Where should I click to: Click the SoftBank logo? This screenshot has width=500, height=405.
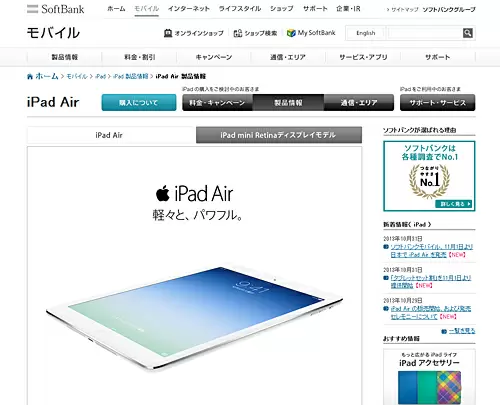56,9
